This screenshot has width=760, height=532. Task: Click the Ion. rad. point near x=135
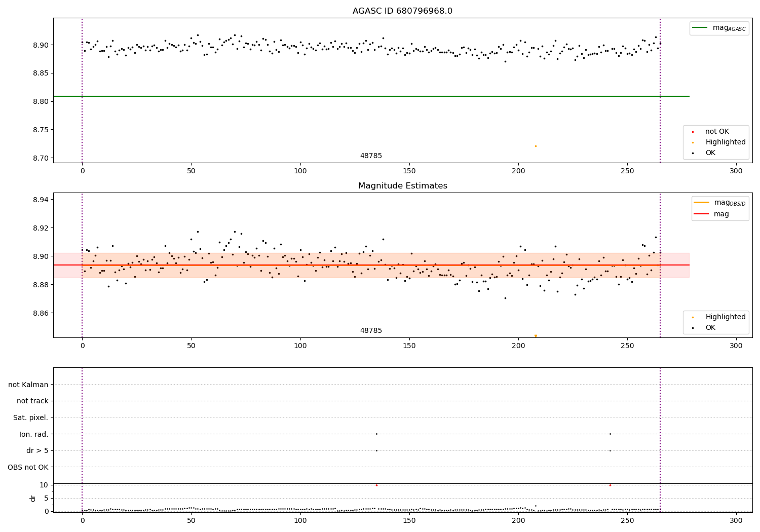coord(376,434)
